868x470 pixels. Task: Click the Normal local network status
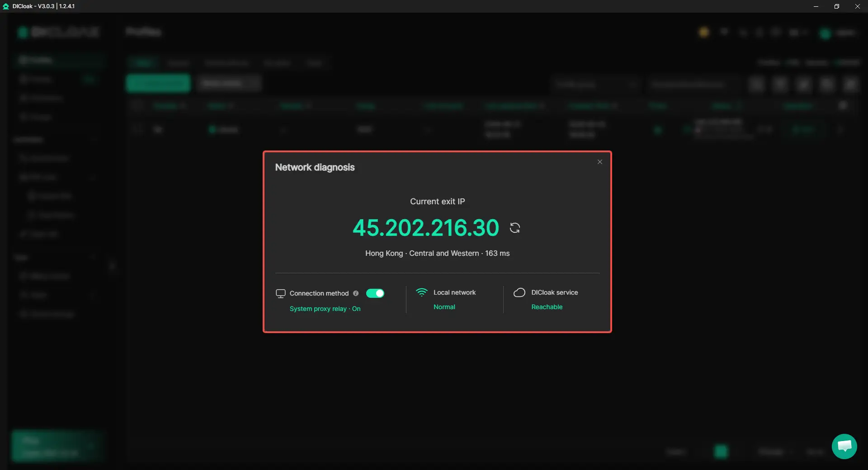coord(444,307)
